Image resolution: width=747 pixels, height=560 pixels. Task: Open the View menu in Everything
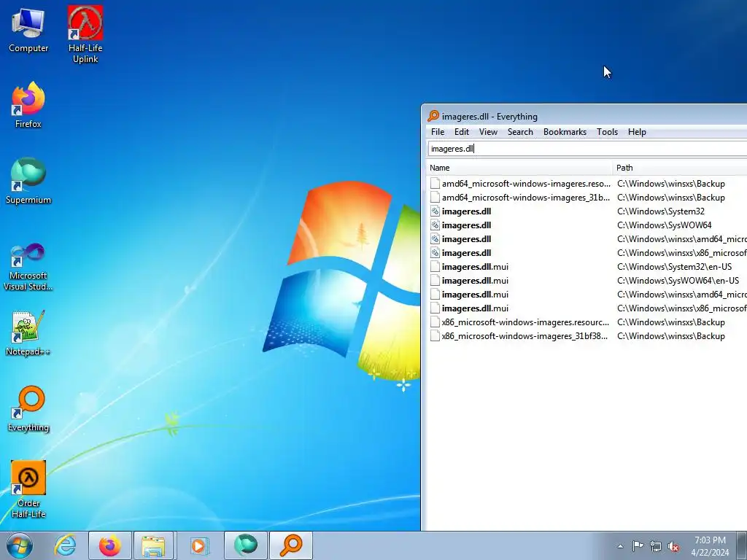click(x=488, y=132)
